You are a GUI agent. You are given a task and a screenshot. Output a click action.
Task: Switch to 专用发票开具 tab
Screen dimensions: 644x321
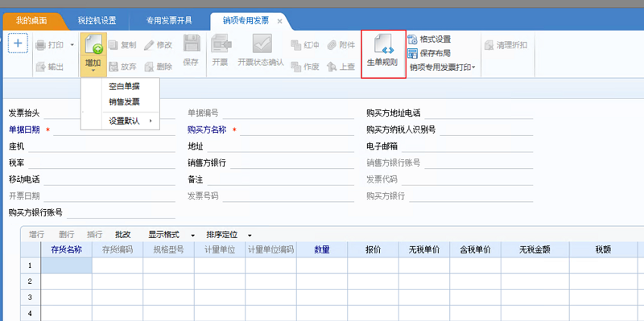[169, 21]
